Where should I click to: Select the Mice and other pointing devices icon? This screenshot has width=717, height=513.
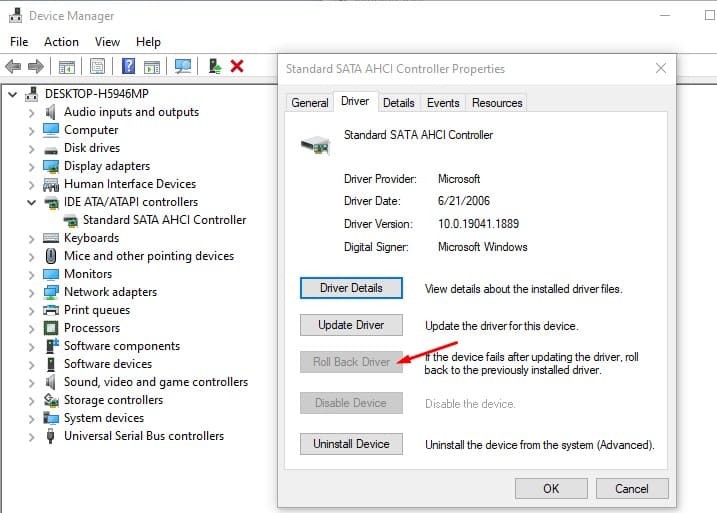click(x=51, y=256)
